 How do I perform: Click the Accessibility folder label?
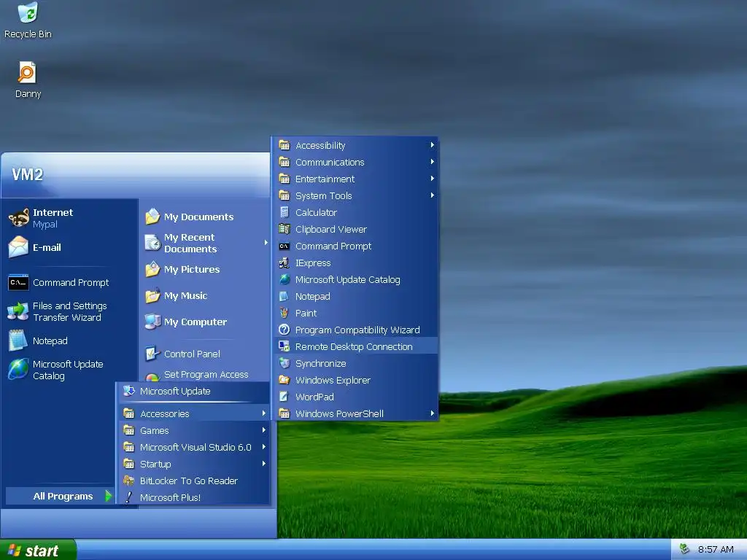click(x=320, y=146)
